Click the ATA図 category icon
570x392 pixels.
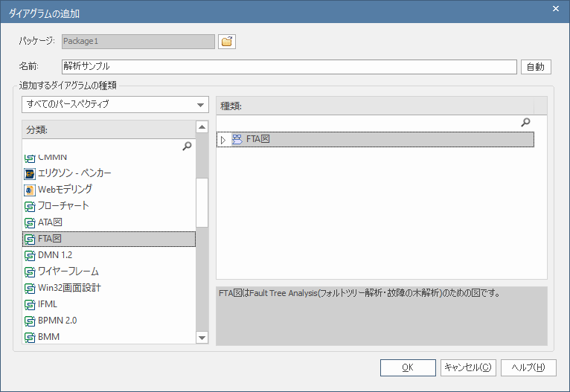(30, 222)
